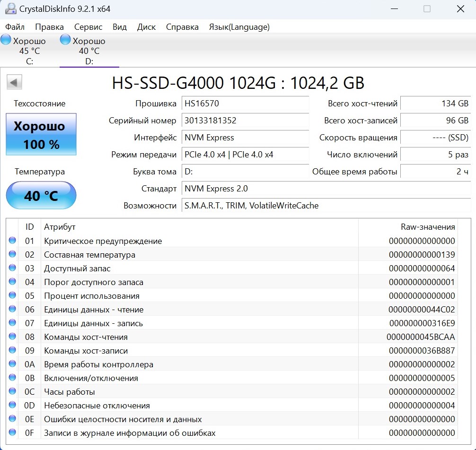Click the blue status orb for drive D:

pos(65,40)
